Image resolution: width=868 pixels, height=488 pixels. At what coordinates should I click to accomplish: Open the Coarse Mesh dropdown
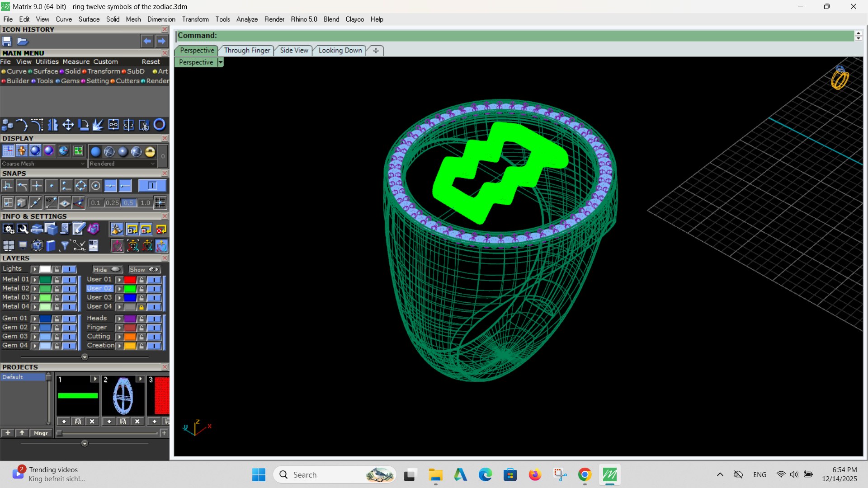(x=43, y=164)
